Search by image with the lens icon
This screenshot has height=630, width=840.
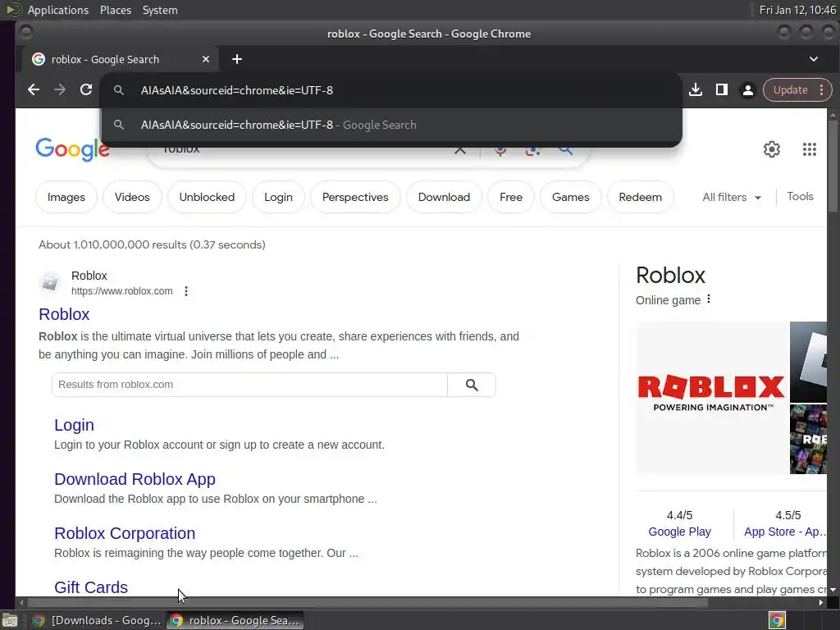pos(532,151)
